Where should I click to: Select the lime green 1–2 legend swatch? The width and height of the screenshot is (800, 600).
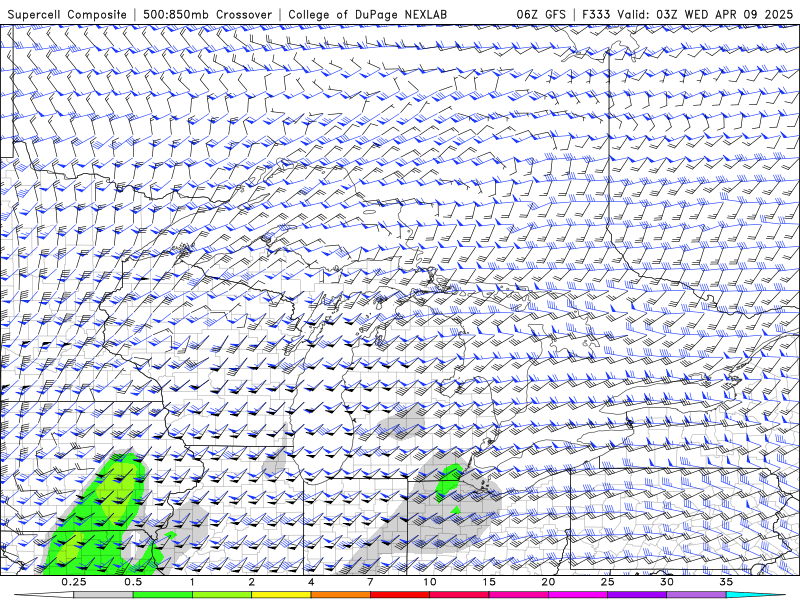[x=221, y=595]
